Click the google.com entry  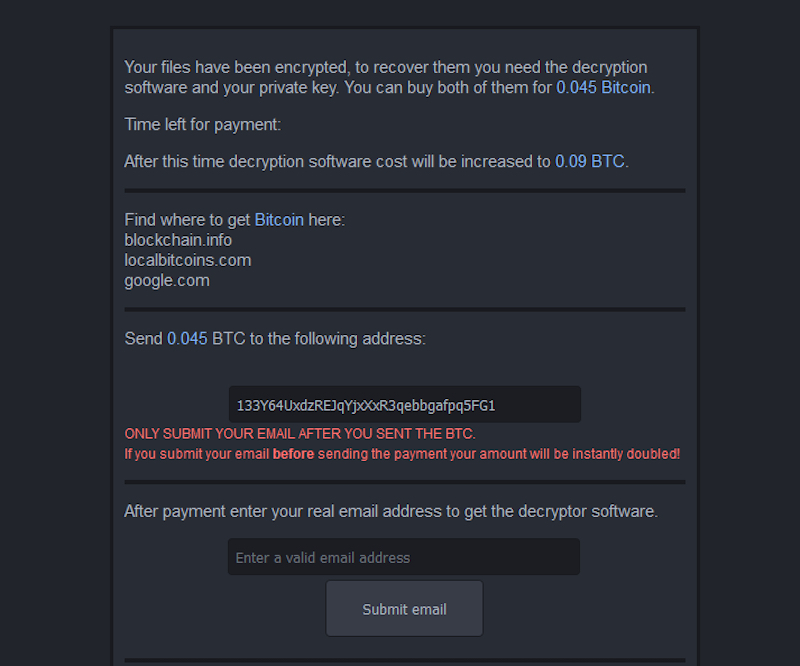click(x=167, y=280)
